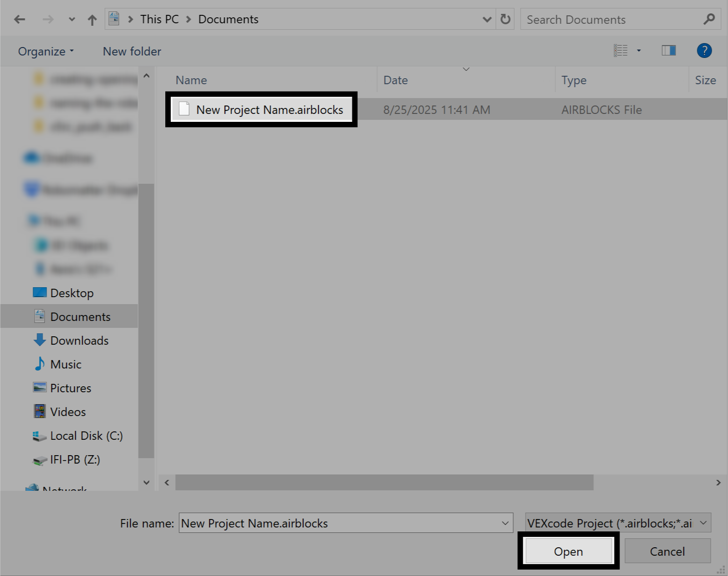Navigate to This PC via breadcrumb
Screen dimensions: 728x576
point(159,19)
